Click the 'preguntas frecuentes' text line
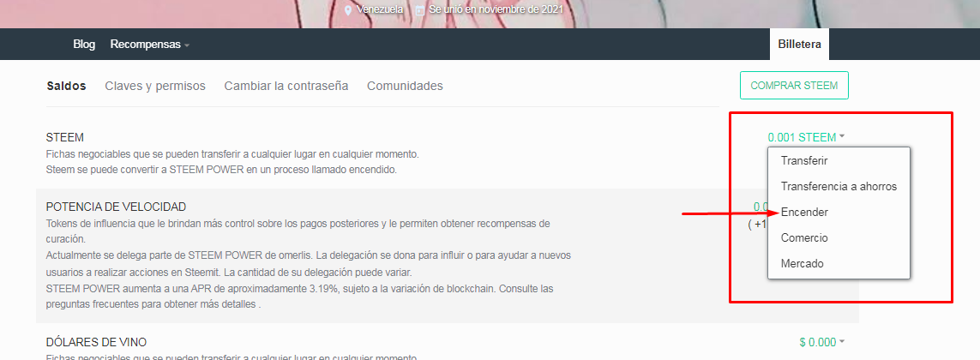Viewport: 980px width, 360px height. click(153, 305)
